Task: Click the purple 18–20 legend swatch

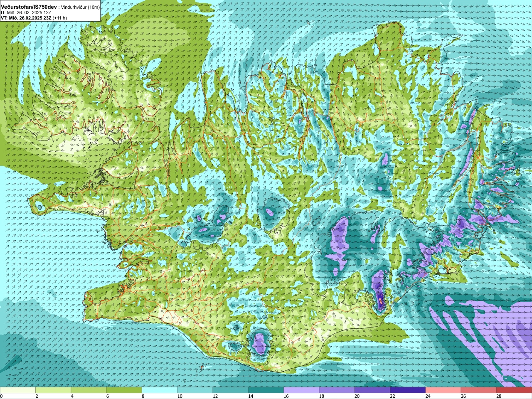Action: tap(337, 390)
